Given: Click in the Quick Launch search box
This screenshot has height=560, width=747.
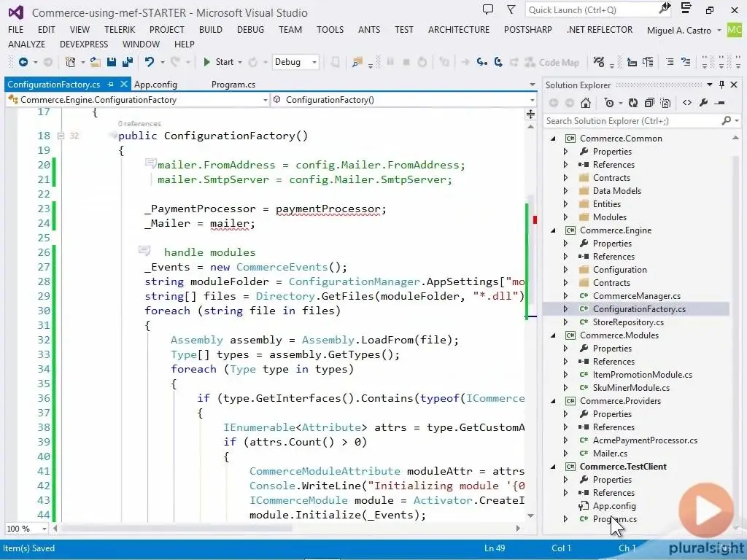Looking at the screenshot, I should tap(598, 10).
